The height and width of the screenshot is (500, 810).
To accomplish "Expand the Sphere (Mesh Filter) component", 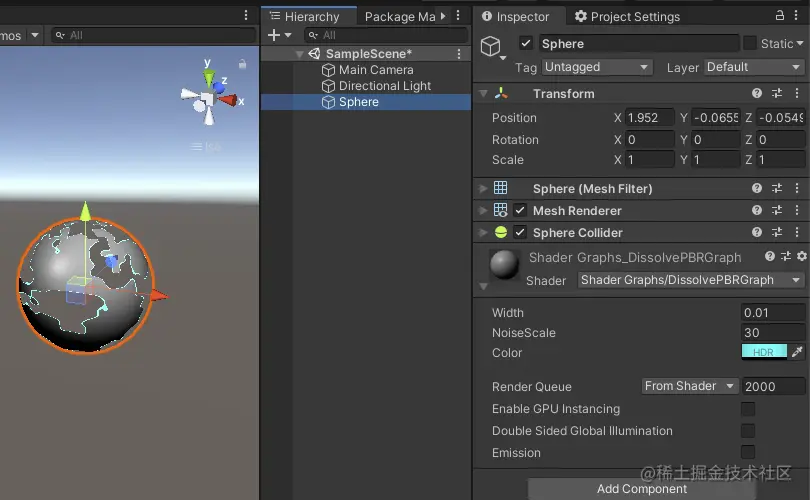I will tap(483, 189).
